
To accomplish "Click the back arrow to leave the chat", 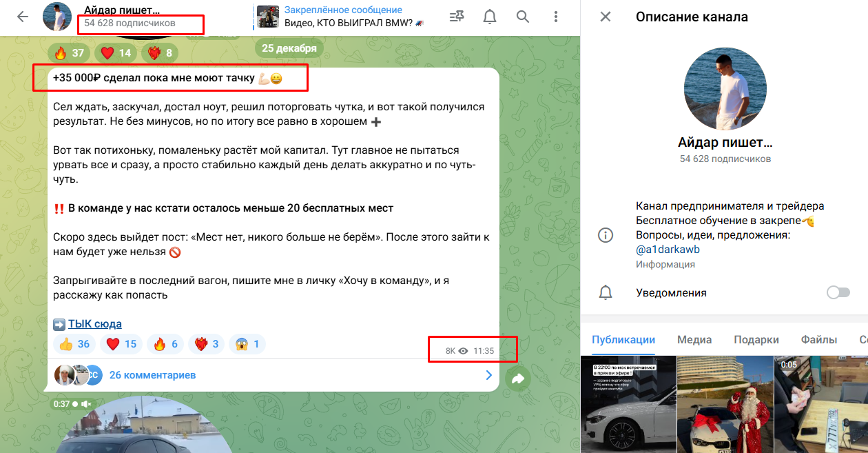I will [x=22, y=16].
